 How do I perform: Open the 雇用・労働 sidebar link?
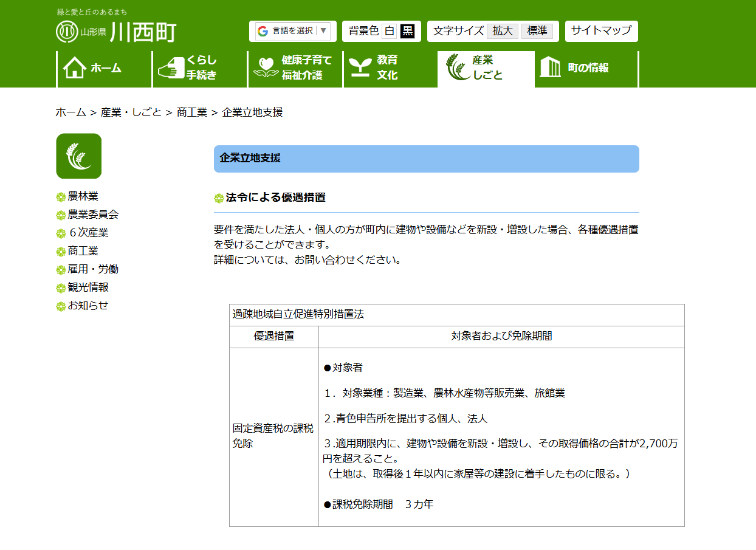(93, 269)
